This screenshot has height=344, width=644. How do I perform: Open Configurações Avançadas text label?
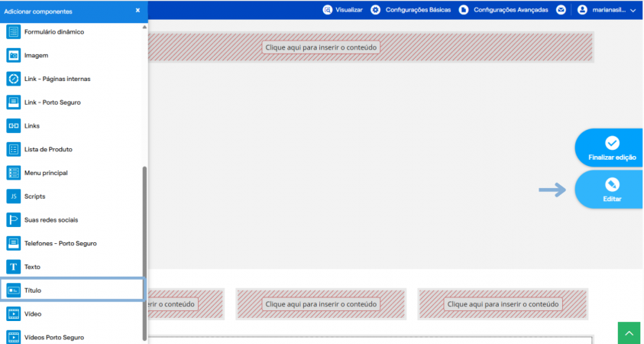(x=511, y=10)
